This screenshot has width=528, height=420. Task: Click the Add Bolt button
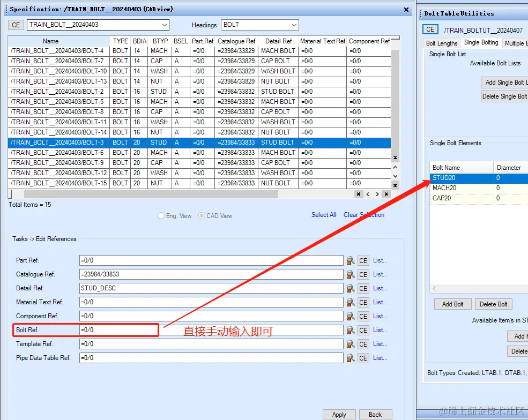452,304
